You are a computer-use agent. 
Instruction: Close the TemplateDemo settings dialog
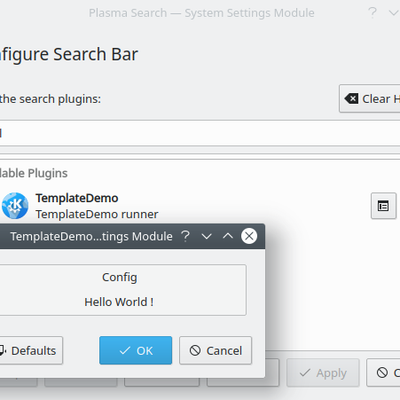tap(249, 236)
